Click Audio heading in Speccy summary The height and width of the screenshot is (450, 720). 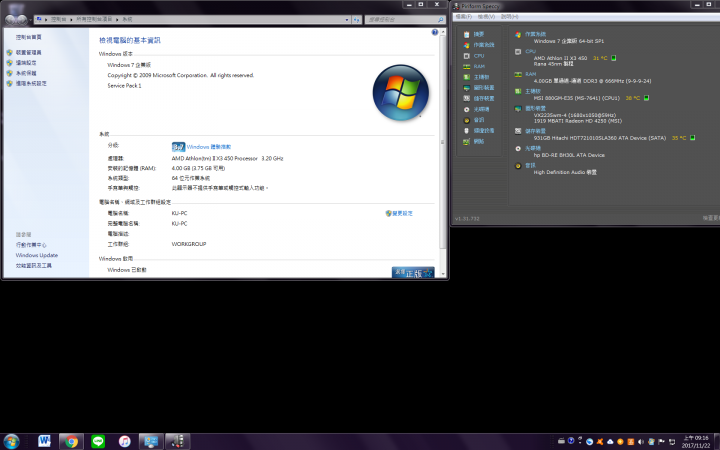click(530, 165)
